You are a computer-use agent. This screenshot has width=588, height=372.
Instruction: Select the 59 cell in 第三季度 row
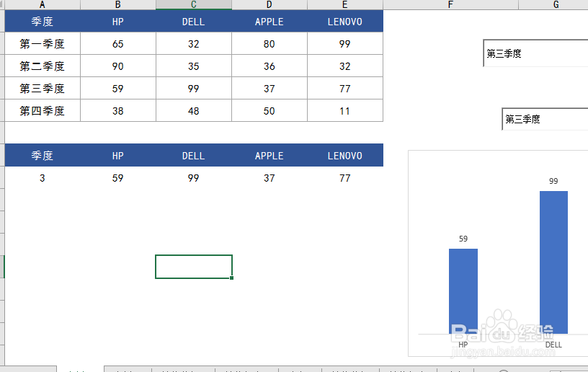[117, 89]
